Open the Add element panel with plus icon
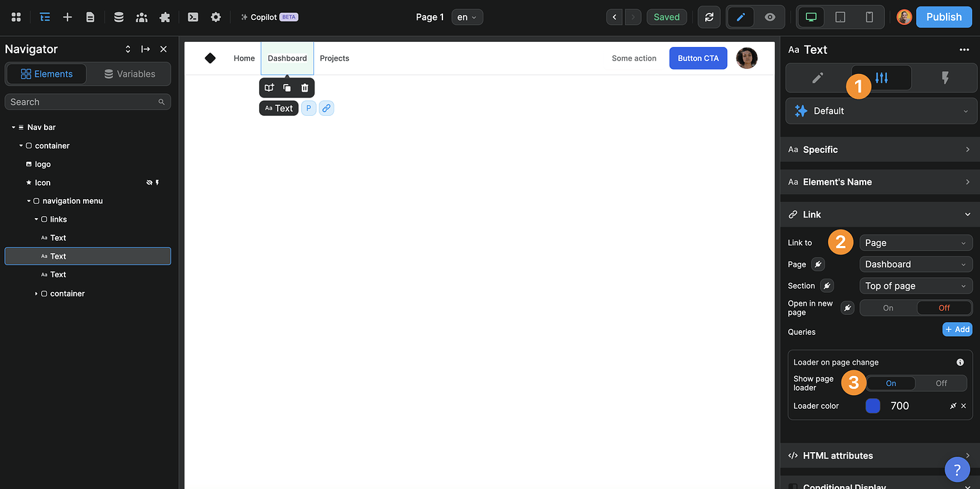The width and height of the screenshot is (980, 489). (67, 16)
